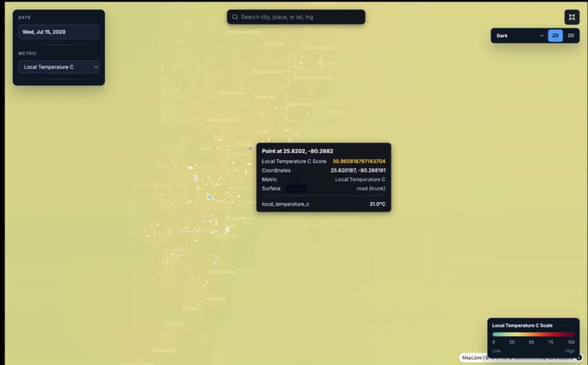Open the date field Wed, Jul 15, 2020
Screen dimensions: 588x365
pos(58,32)
